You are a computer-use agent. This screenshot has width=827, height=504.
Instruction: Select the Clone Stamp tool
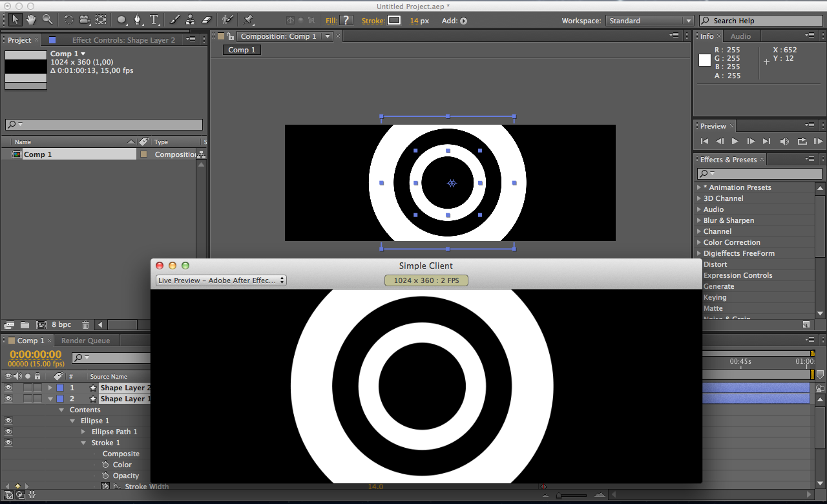[191, 20]
